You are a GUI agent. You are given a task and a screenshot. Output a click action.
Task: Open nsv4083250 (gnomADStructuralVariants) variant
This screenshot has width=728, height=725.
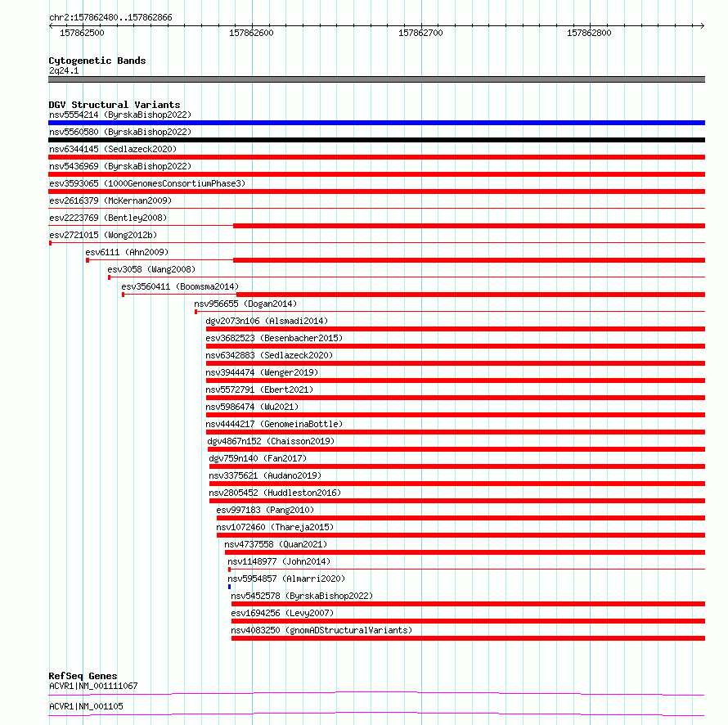point(321,630)
